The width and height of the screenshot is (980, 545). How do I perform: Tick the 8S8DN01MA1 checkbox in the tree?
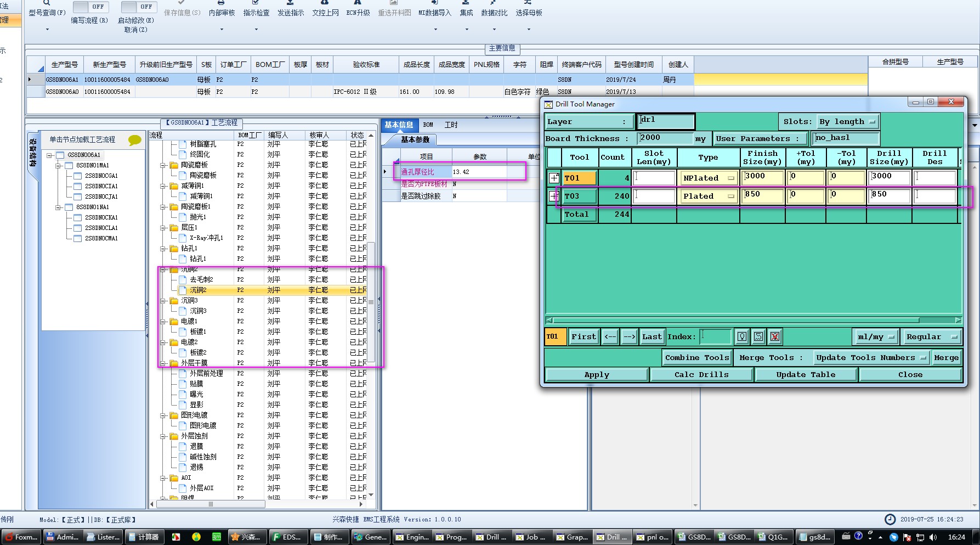pos(69,165)
